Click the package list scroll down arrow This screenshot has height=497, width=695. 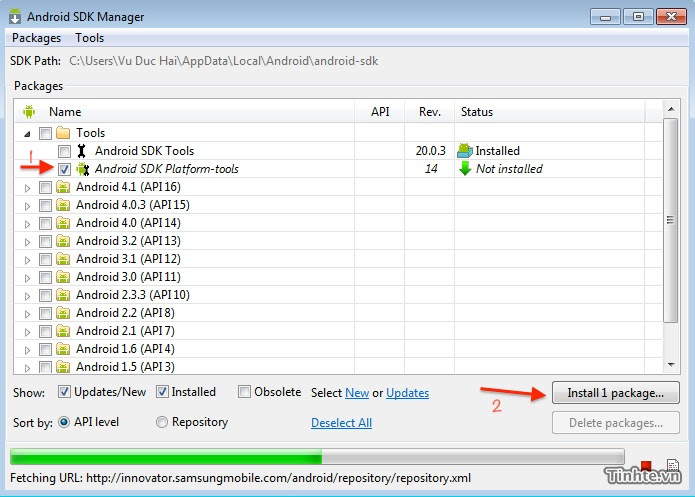pyautogui.click(x=671, y=365)
